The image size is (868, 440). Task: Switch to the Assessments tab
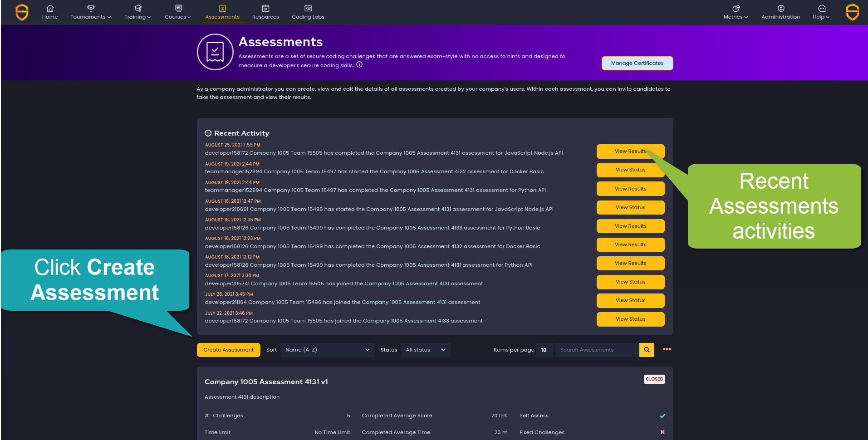[x=222, y=12]
